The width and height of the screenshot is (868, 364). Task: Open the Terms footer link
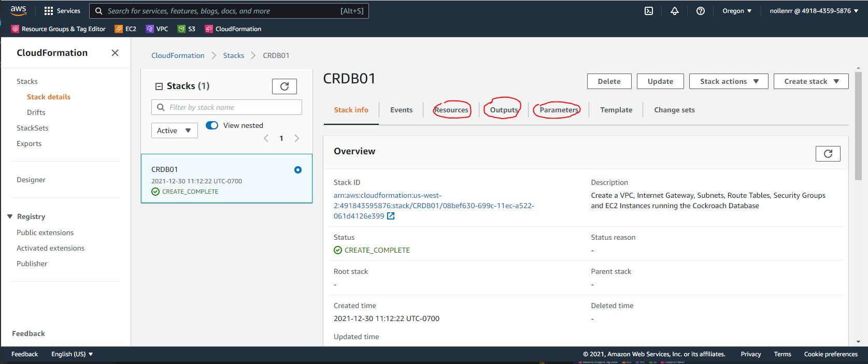tap(782, 354)
